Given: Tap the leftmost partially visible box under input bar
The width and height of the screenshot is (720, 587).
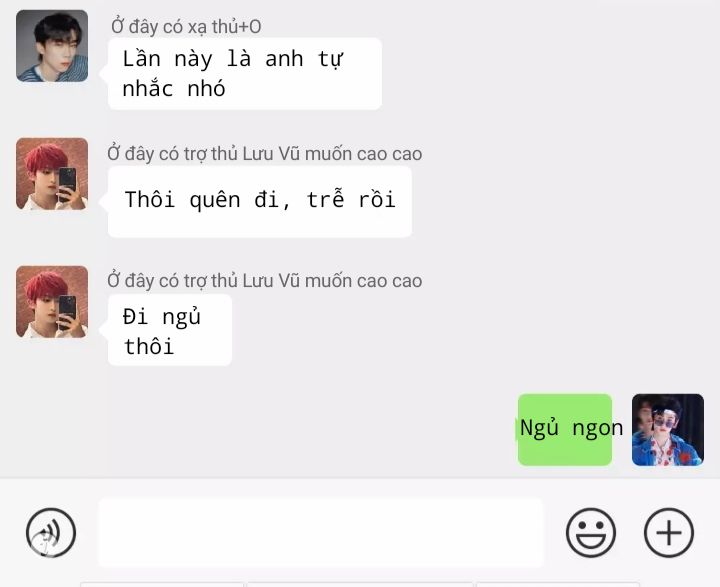Looking at the screenshot, I should tap(162, 584).
